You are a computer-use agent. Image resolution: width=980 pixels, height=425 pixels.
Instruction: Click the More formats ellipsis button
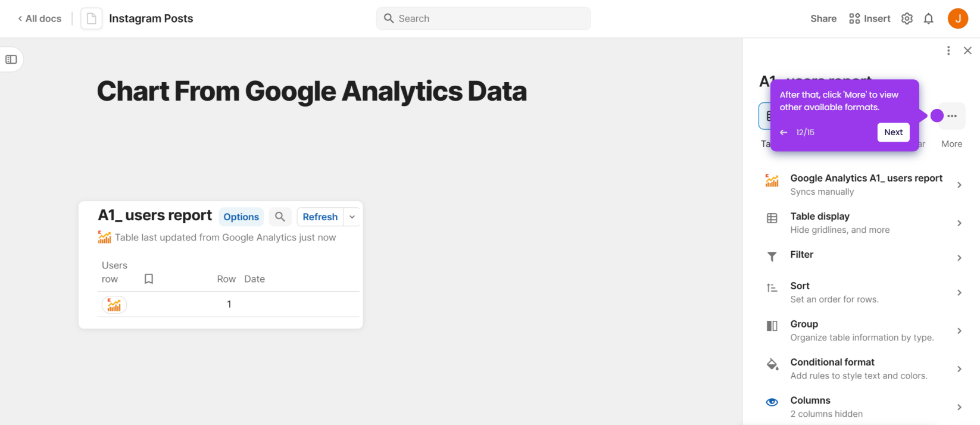(x=952, y=116)
